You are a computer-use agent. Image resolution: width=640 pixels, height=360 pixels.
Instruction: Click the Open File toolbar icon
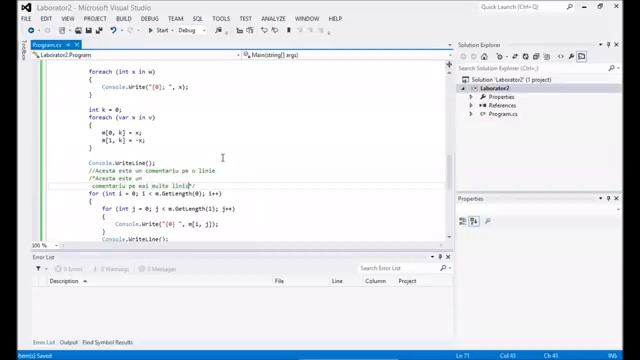[78, 30]
